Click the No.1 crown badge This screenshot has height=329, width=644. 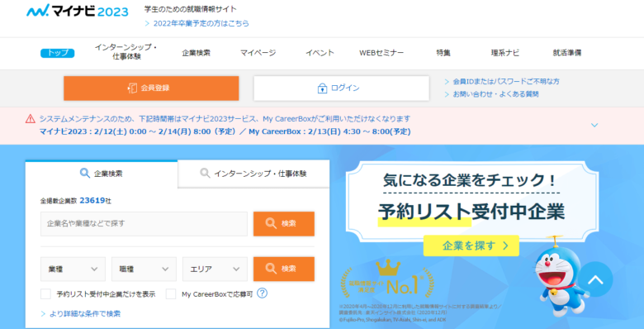pyautogui.click(x=387, y=279)
